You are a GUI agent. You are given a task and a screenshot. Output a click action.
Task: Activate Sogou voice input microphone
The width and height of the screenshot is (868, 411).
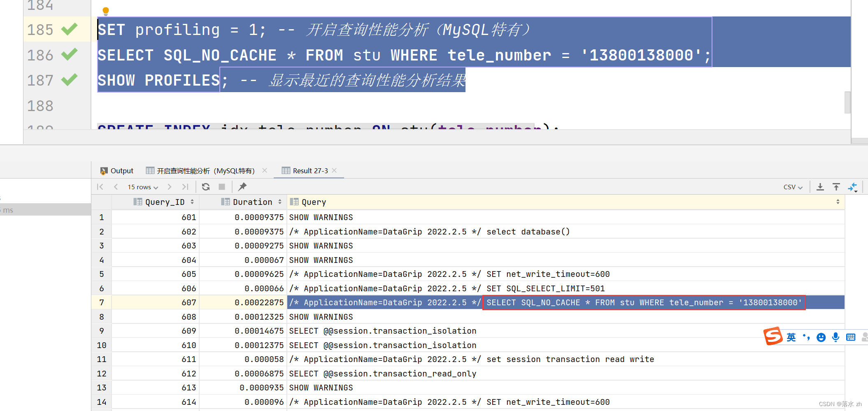[835, 337]
